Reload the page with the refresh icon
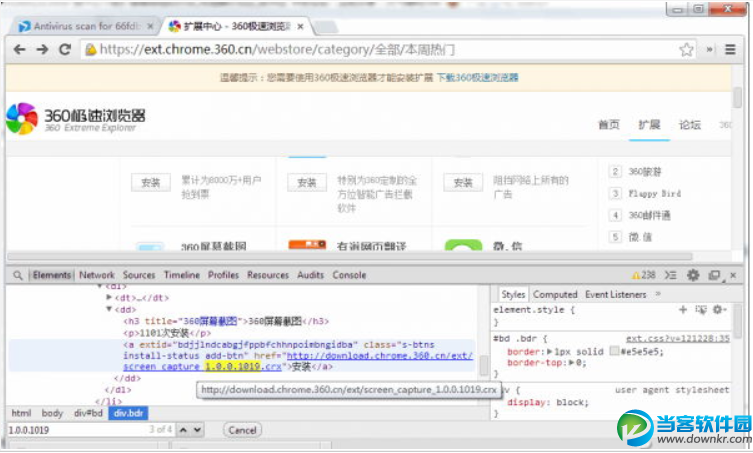Viewport: 753px width, 453px height. 65,49
